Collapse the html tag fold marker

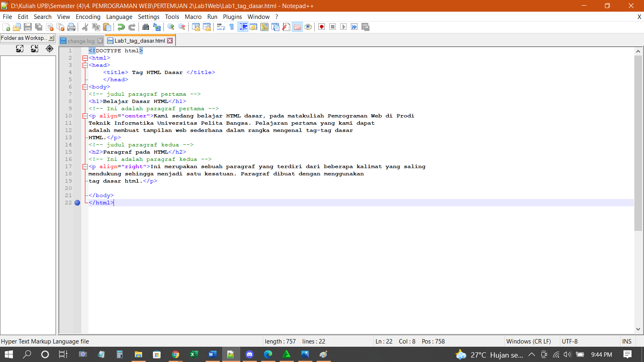click(85, 58)
